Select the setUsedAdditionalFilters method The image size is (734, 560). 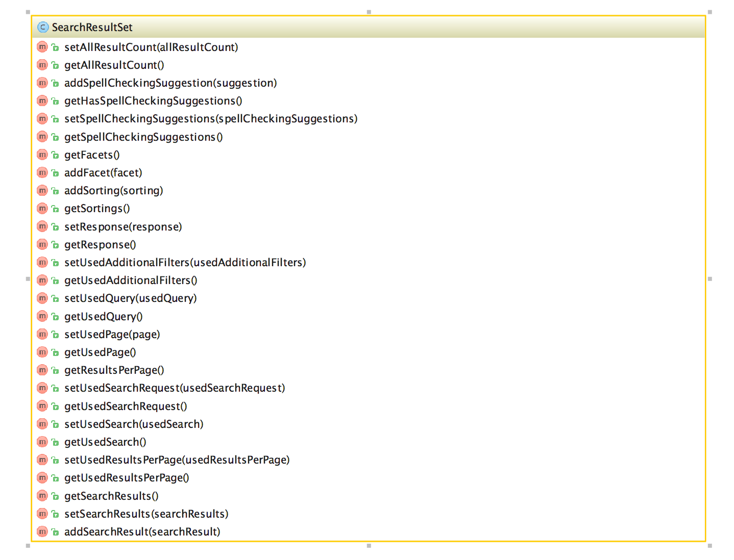click(x=185, y=263)
